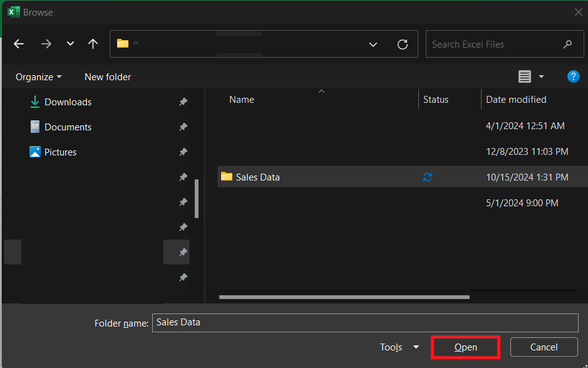Select Documents in the navigation pane

coord(68,127)
